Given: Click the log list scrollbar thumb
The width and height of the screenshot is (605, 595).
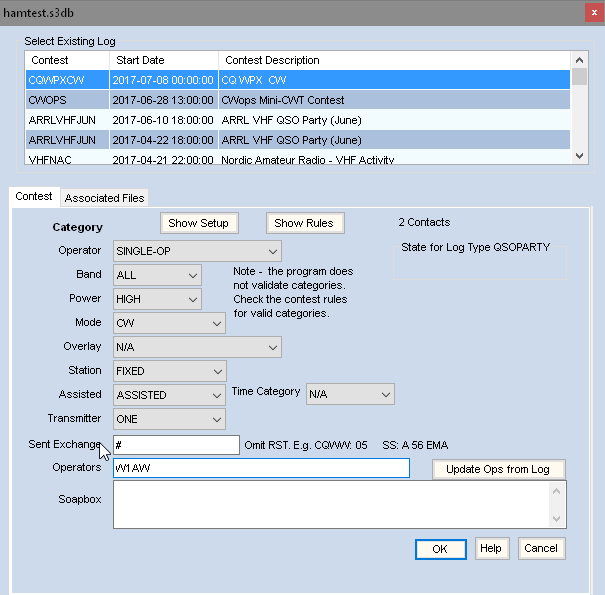Looking at the screenshot, I should [579, 76].
